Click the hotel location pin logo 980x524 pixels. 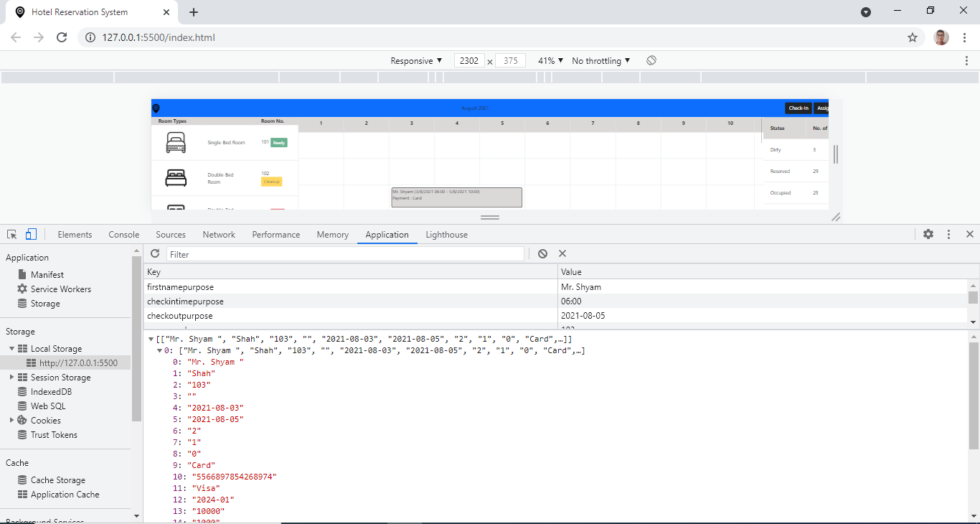(x=157, y=108)
